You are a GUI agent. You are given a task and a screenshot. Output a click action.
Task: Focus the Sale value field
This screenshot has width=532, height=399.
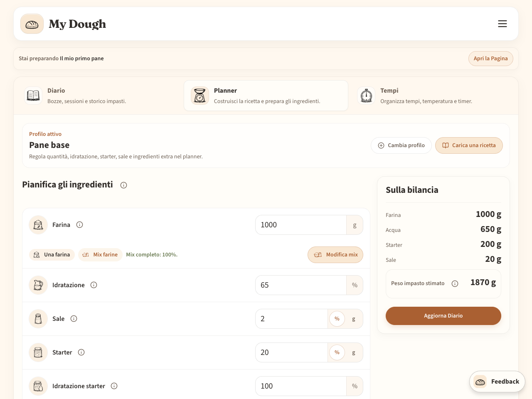coord(292,319)
